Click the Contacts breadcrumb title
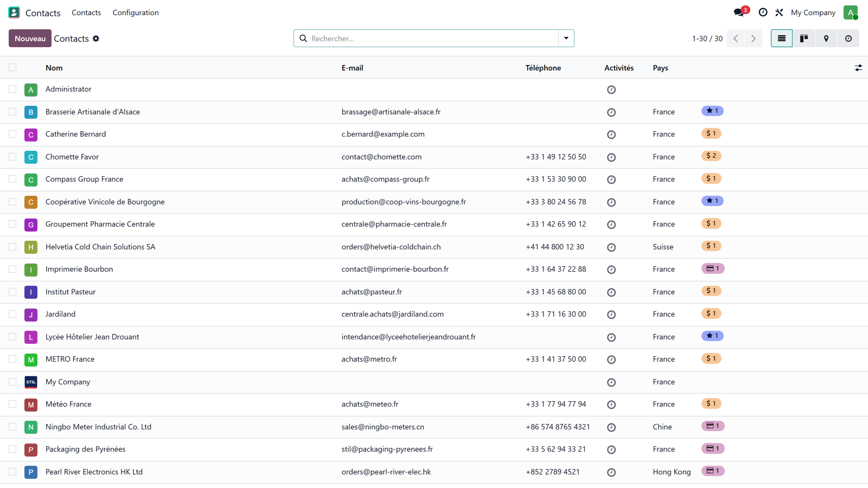This screenshot has width=868, height=488. pyautogui.click(x=71, y=38)
